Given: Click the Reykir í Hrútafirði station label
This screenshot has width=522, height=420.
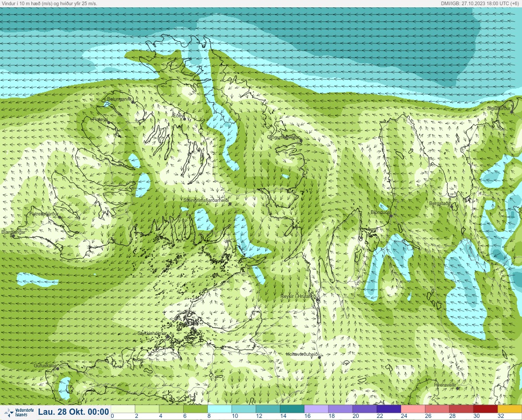Looking at the screenshot, I should coord(299,296).
